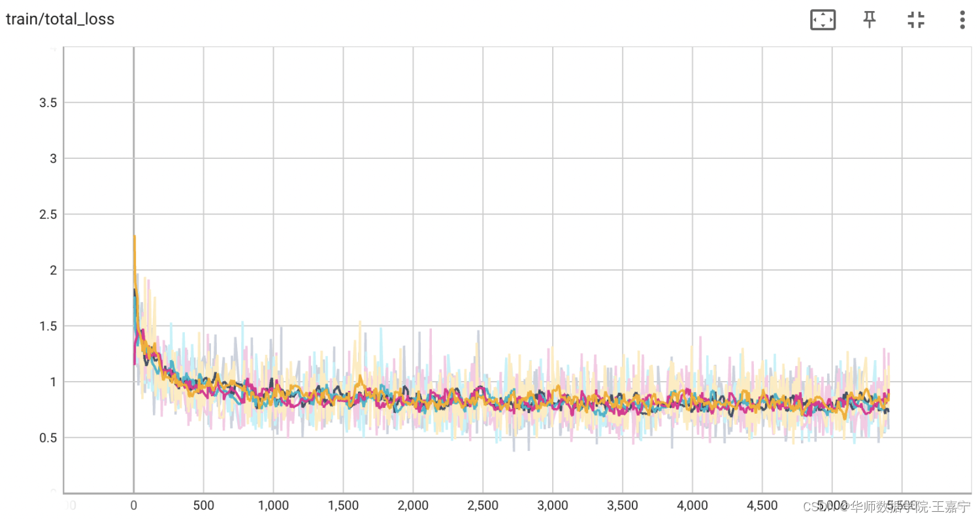Click the 1,000 x-axis tick label
The width and height of the screenshot is (980, 519).
(x=273, y=506)
